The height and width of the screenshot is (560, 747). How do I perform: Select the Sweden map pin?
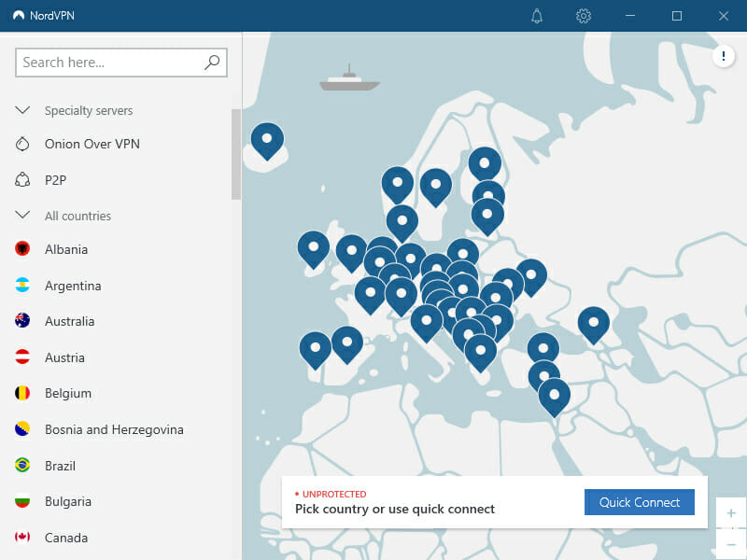436,187
